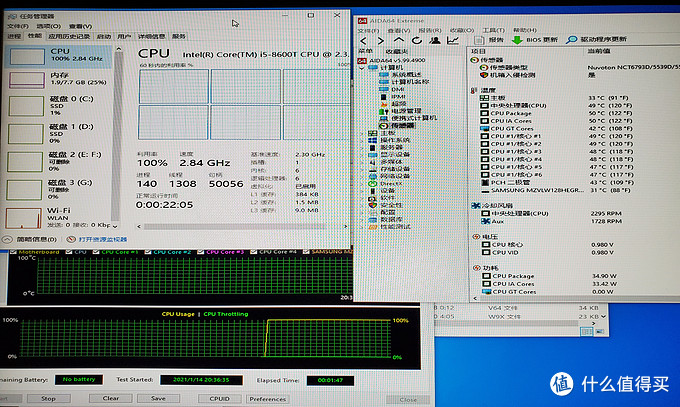Open the graph chart icon in AIDA64 toolbar
Viewport: 680px width, 407px height.
pos(453,40)
